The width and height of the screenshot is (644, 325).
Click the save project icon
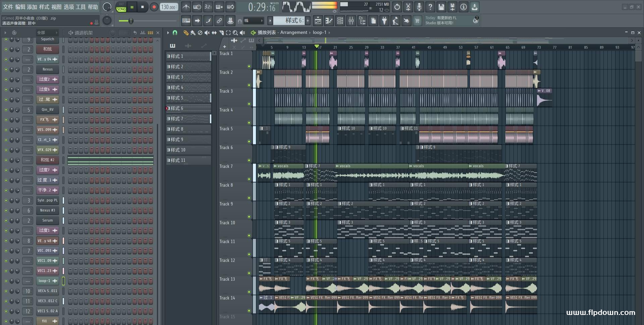[x=441, y=7]
